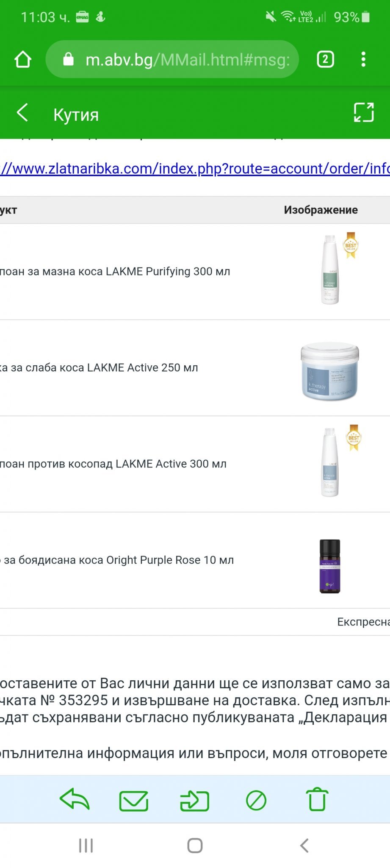Viewport: 390px width, 868px height.
Task: Mark message unread envelope icon
Action: (134, 801)
